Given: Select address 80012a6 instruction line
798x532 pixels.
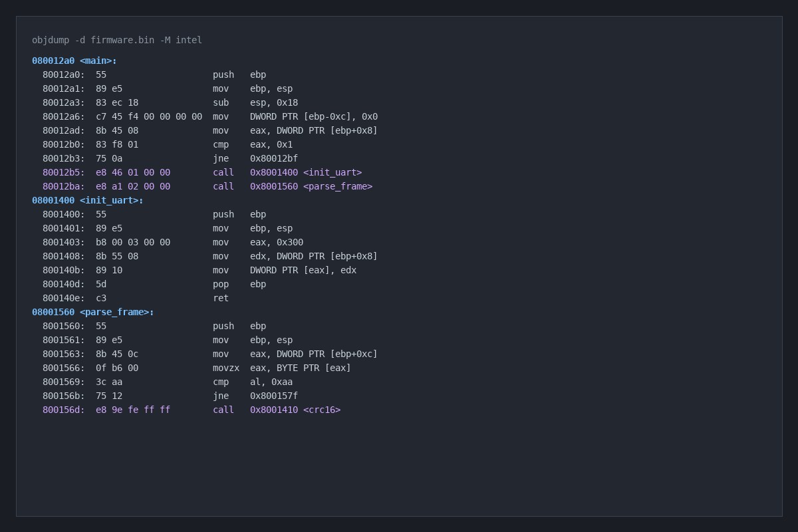Looking at the screenshot, I should pos(210,116).
